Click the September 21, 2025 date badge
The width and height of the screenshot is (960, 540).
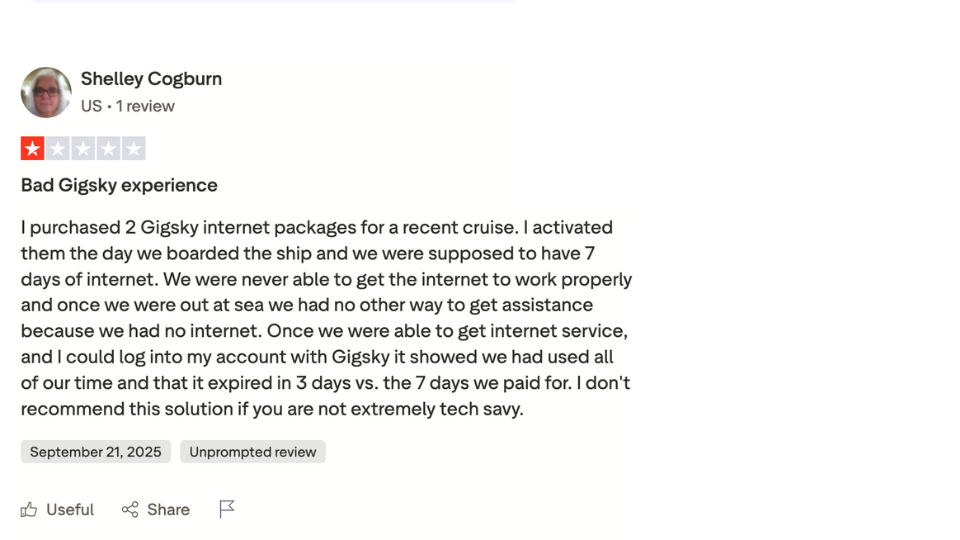[95, 452]
